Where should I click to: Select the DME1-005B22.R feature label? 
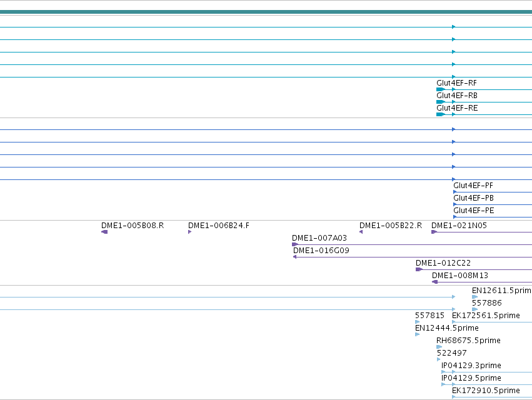click(391, 226)
